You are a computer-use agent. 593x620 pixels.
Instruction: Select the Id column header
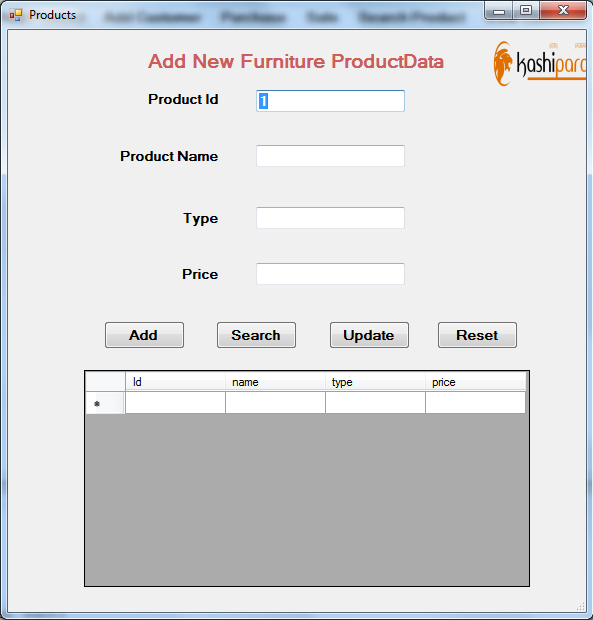(176, 382)
